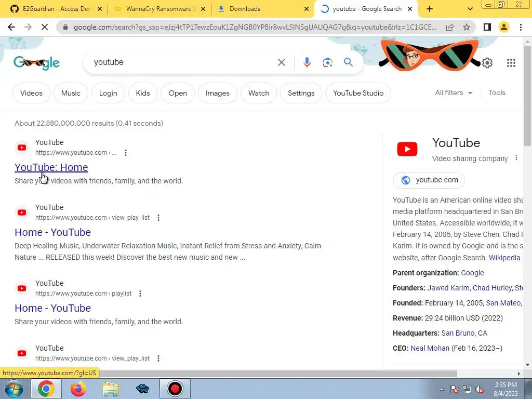This screenshot has height=399, width=532.
Task: Bookmark this page with star icon
Action: (467, 27)
